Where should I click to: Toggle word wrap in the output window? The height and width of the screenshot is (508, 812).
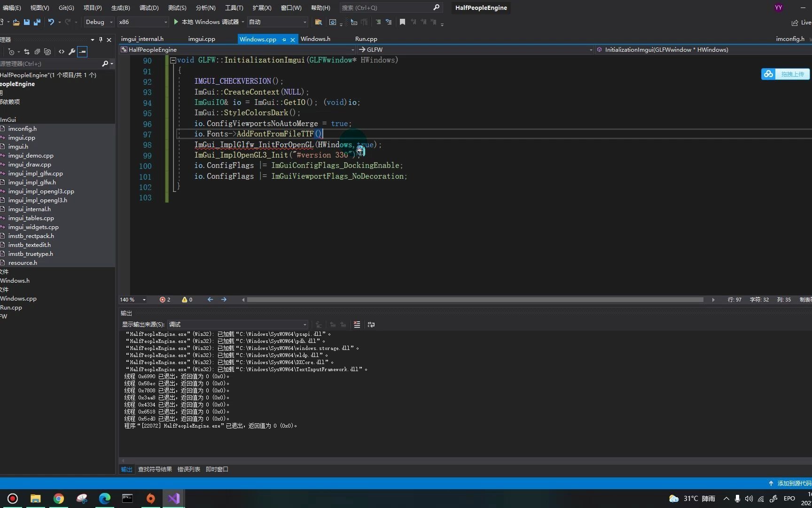pyautogui.click(x=371, y=325)
